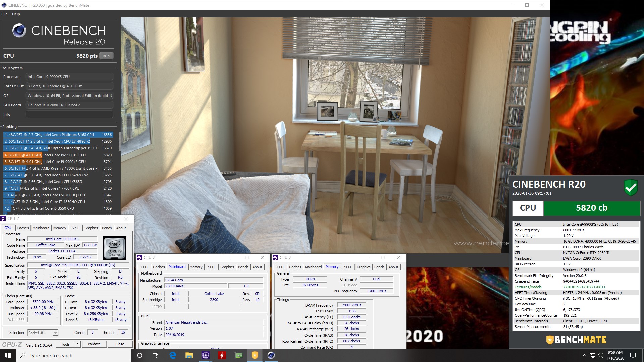Open Task View on the taskbar
This screenshot has width=644, height=362.
[156, 355]
